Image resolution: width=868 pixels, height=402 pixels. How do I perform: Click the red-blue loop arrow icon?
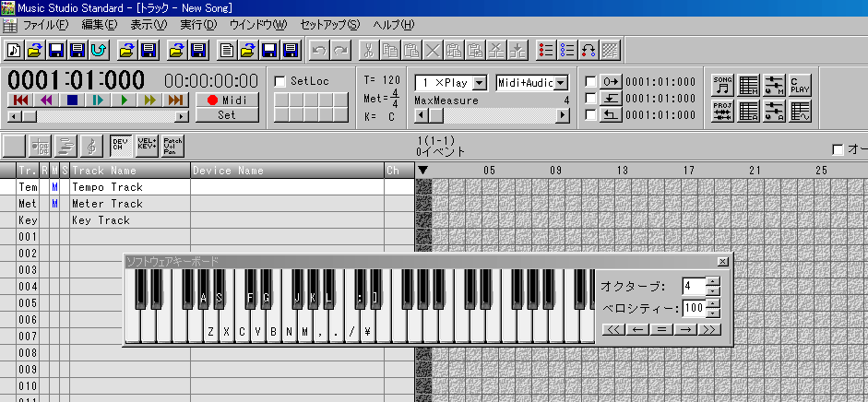tap(589, 51)
